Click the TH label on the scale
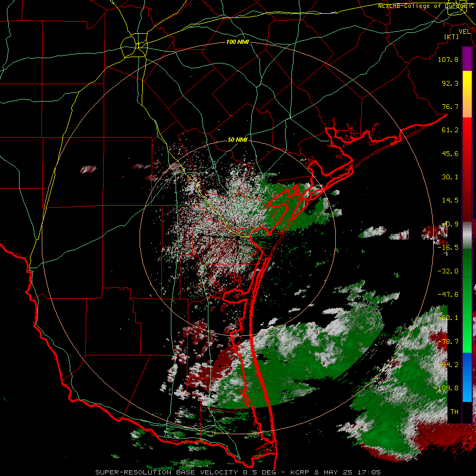Image resolution: width=476 pixels, height=476 pixels. (x=454, y=412)
